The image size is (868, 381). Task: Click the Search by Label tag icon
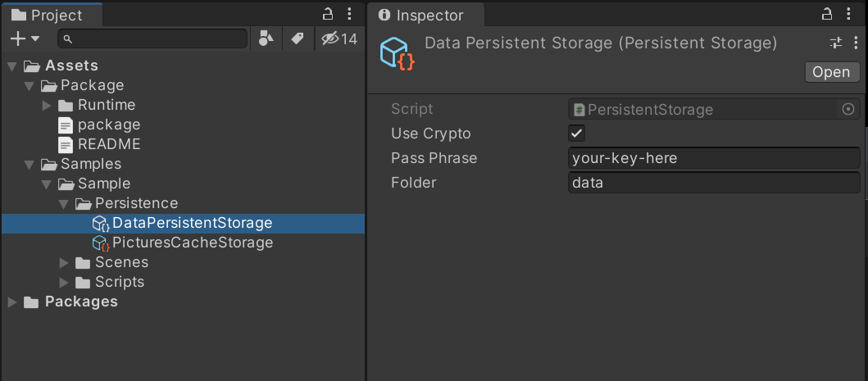tap(298, 39)
